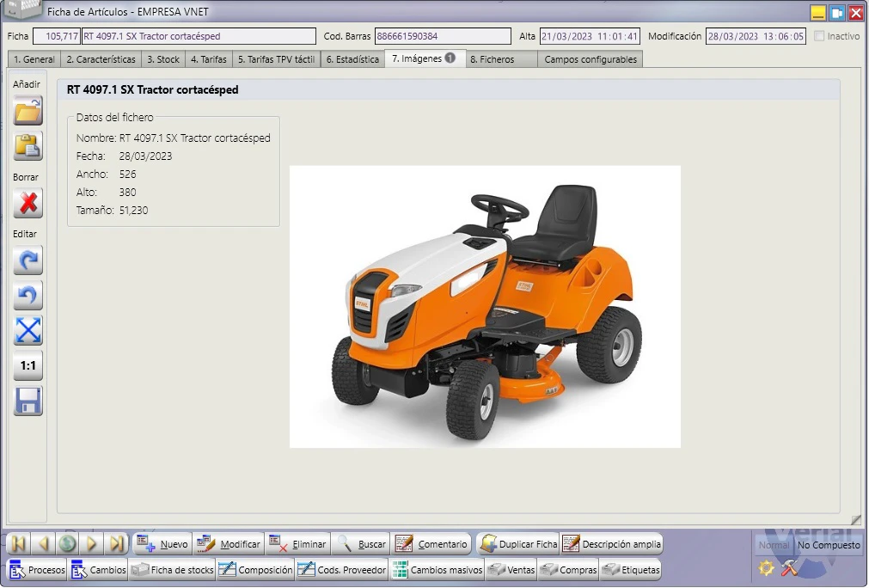This screenshot has width=869, height=588.
Task: Open Campos configurables tab
Action: [591, 59]
